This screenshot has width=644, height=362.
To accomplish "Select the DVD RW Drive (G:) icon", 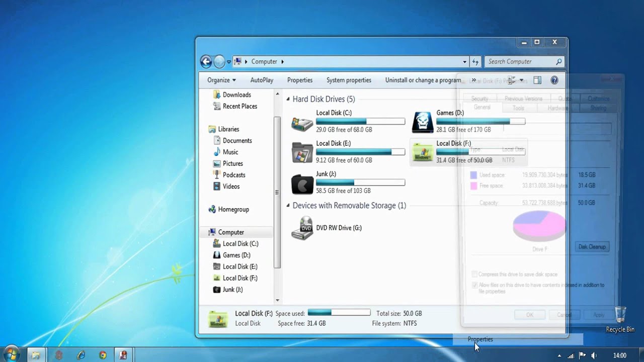I will [302, 228].
